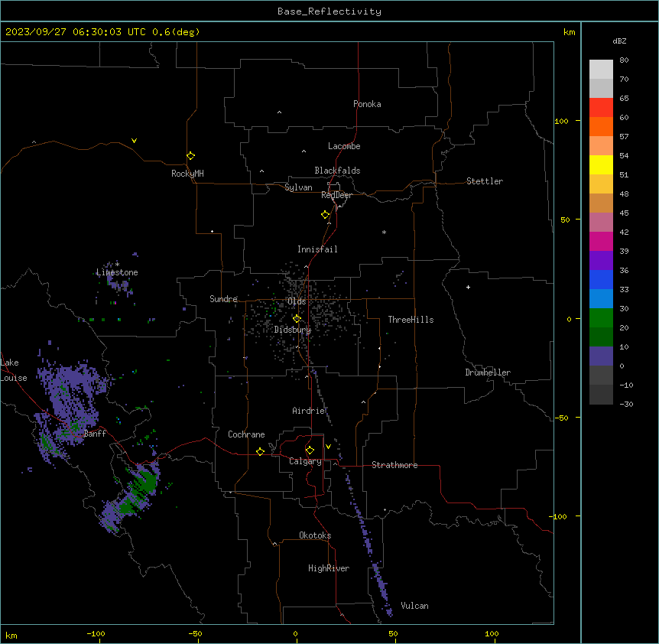
Task: Click the Sylvan label
Action: point(298,187)
